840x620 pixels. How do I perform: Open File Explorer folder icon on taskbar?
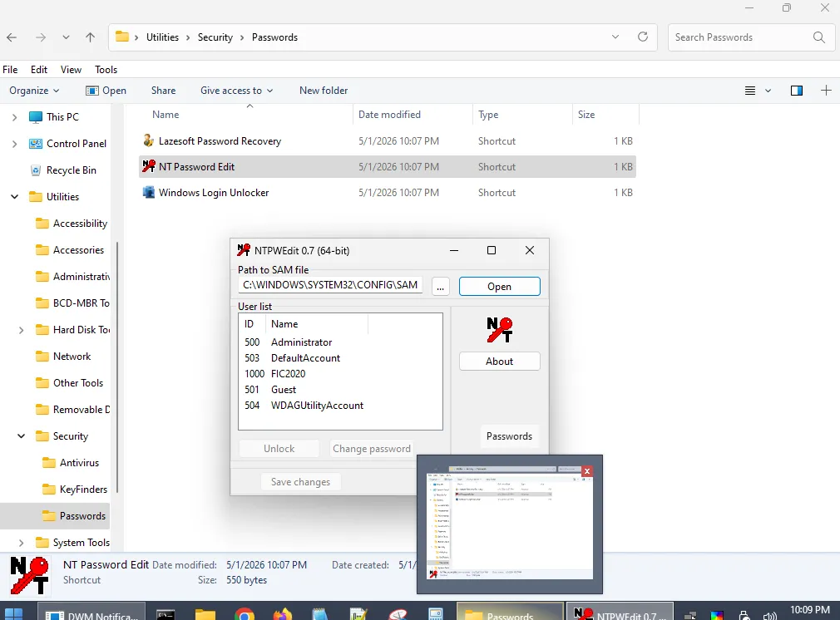point(205,614)
